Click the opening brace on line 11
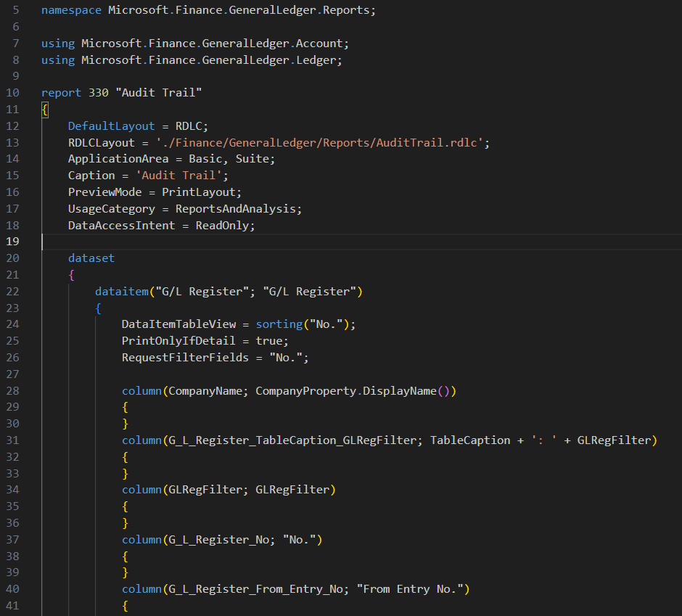The height and width of the screenshot is (616, 682). coord(45,110)
